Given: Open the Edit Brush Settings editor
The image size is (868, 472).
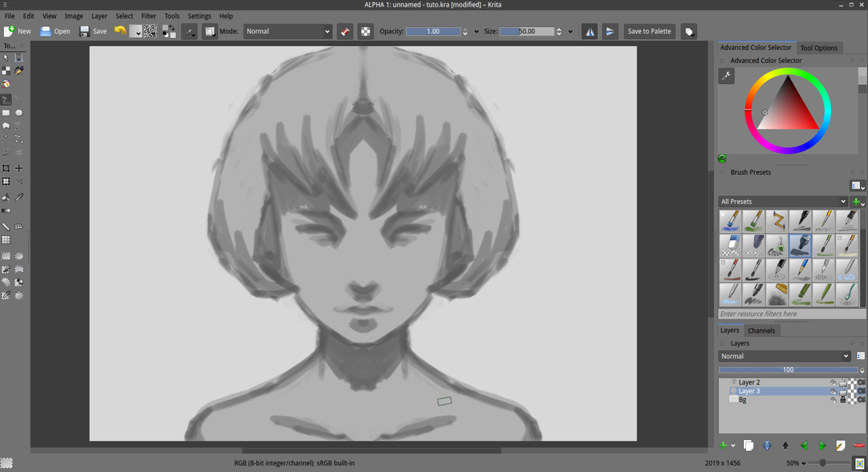Looking at the screenshot, I should (x=210, y=31).
